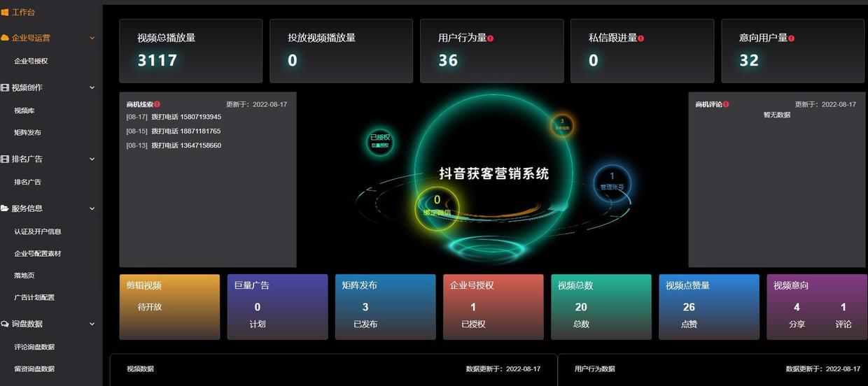Click the green 已授权 bubble
Screen dimensions: 868x386
click(x=380, y=141)
